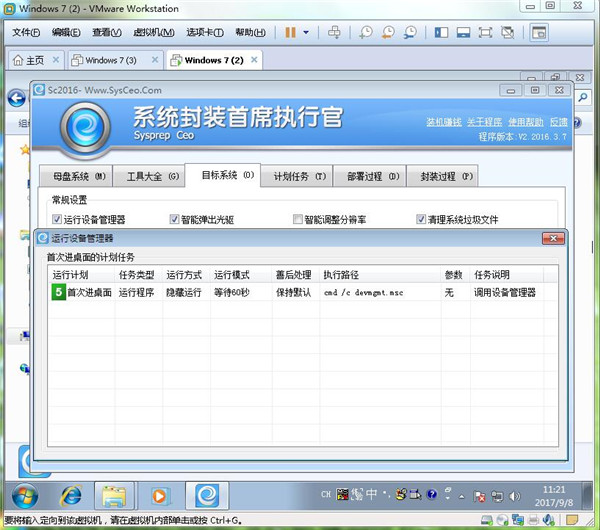Select the 封装过程 (P) tab
The height and width of the screenshot is (530, 600).
(x=442, y=176)
